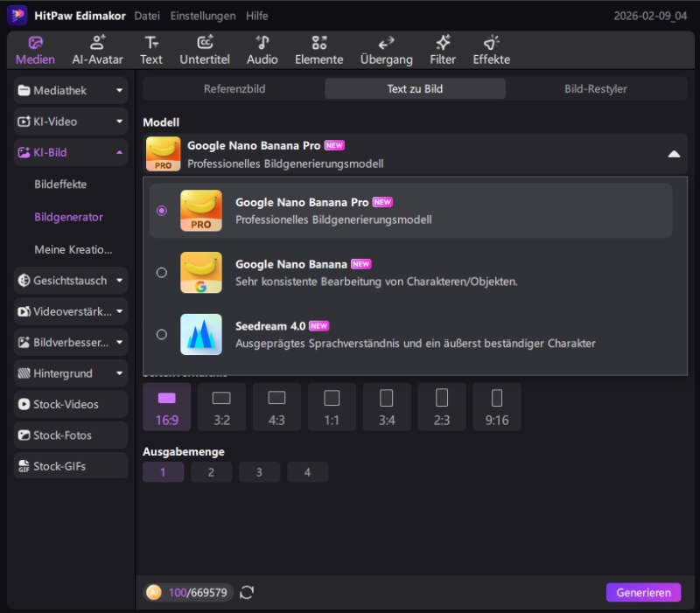This screenshot has width=700, height=613.
Task: Choose the Google Nano Banana Pro radio option
Action: (x=162, y=211)
